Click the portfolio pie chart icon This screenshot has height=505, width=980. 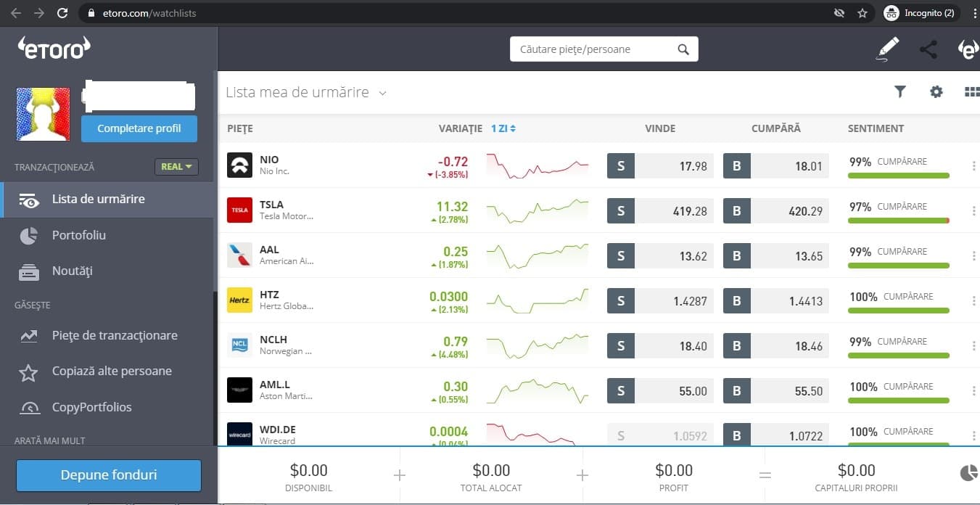968,472
